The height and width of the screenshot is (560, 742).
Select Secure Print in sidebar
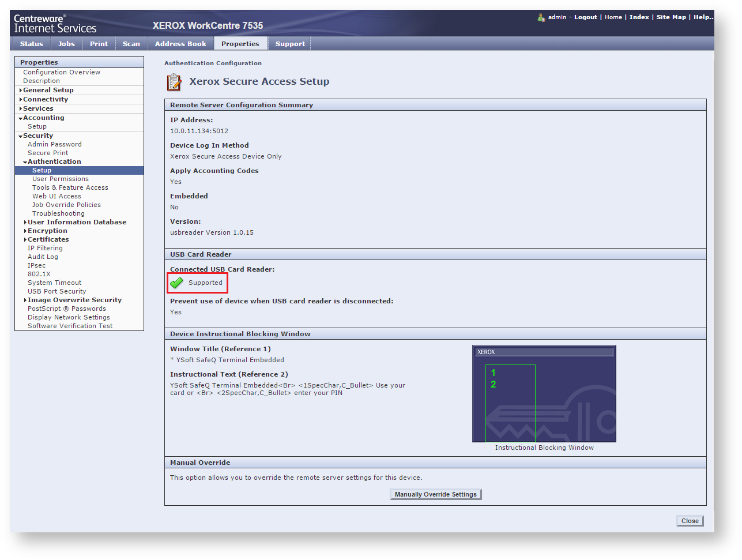(48, 153)
